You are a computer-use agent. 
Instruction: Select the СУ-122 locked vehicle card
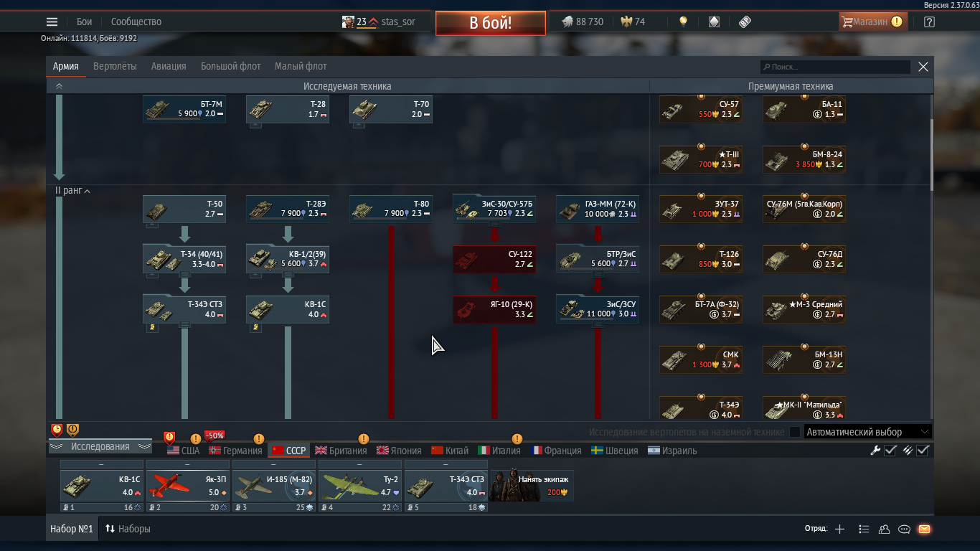tap(494, 258)
